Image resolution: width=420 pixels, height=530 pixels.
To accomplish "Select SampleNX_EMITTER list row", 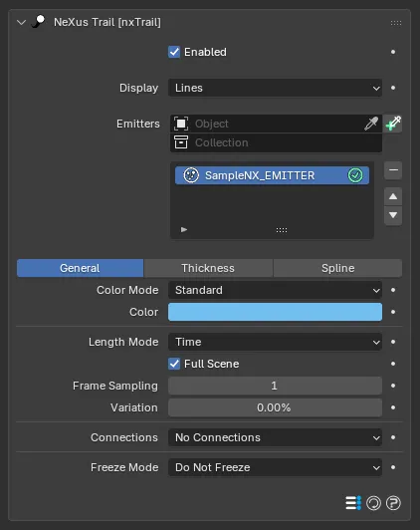I will point(272,175).
